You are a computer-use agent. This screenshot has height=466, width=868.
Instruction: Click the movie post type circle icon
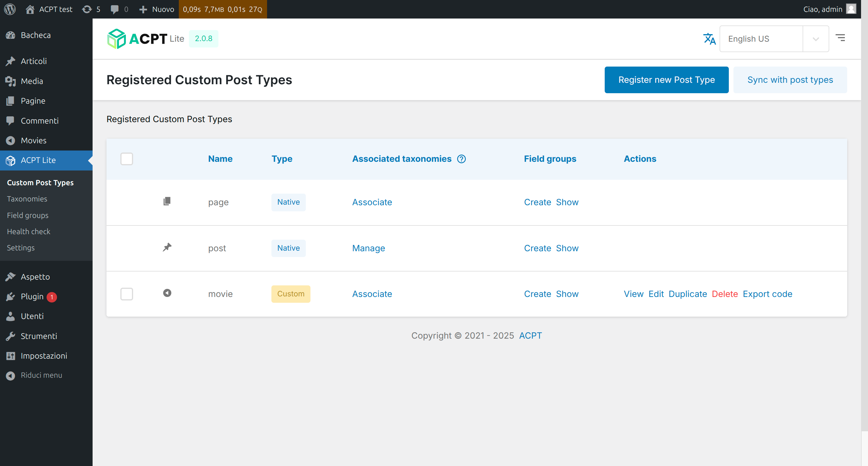[x=167, y=293]
